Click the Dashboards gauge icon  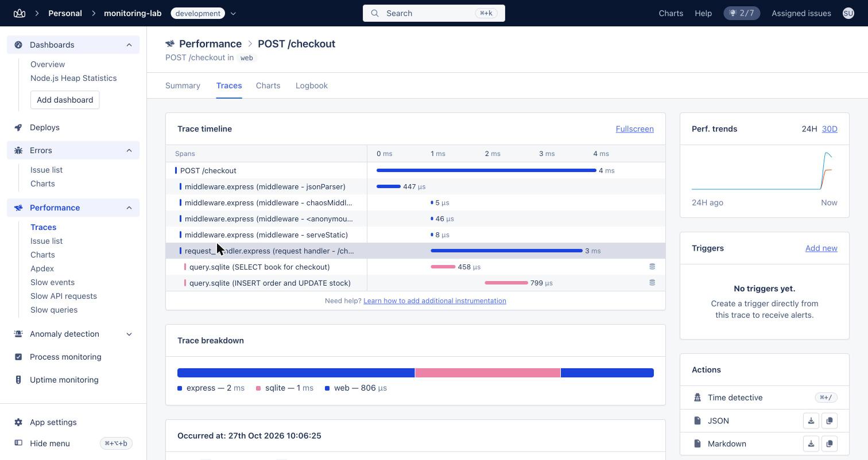pos(18,45)
